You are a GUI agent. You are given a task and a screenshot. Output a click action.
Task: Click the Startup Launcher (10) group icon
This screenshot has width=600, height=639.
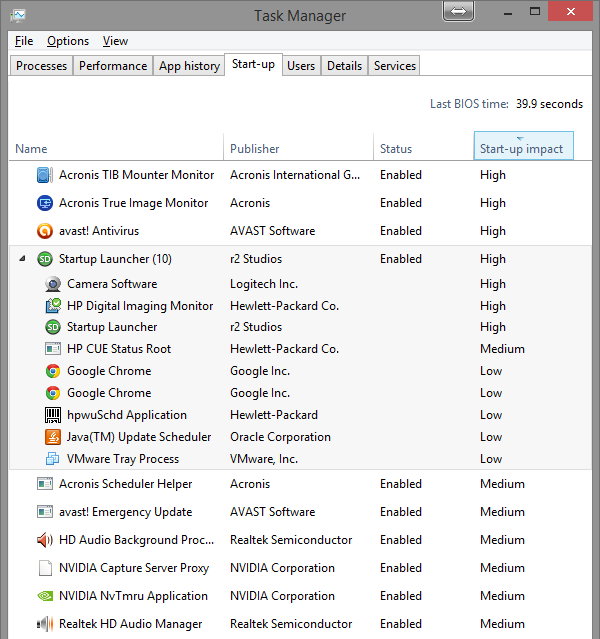coord(44,259)
